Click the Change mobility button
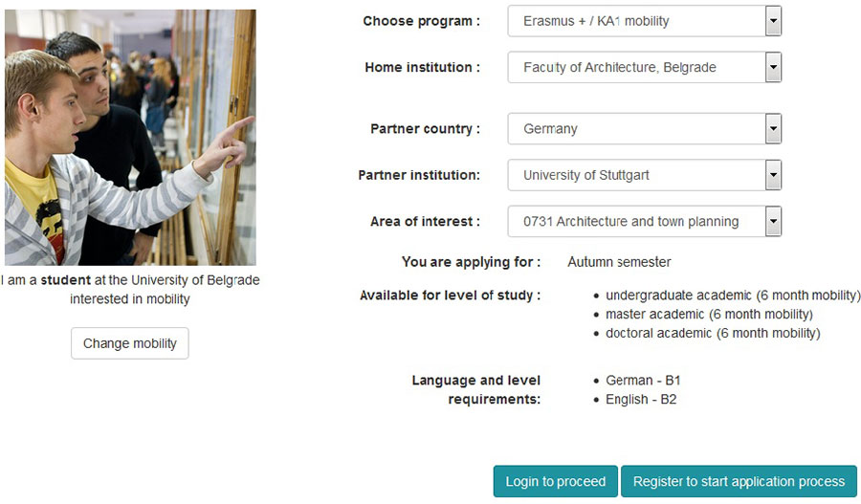The height and width of the screenshot is (504, 861). (130, 343)
